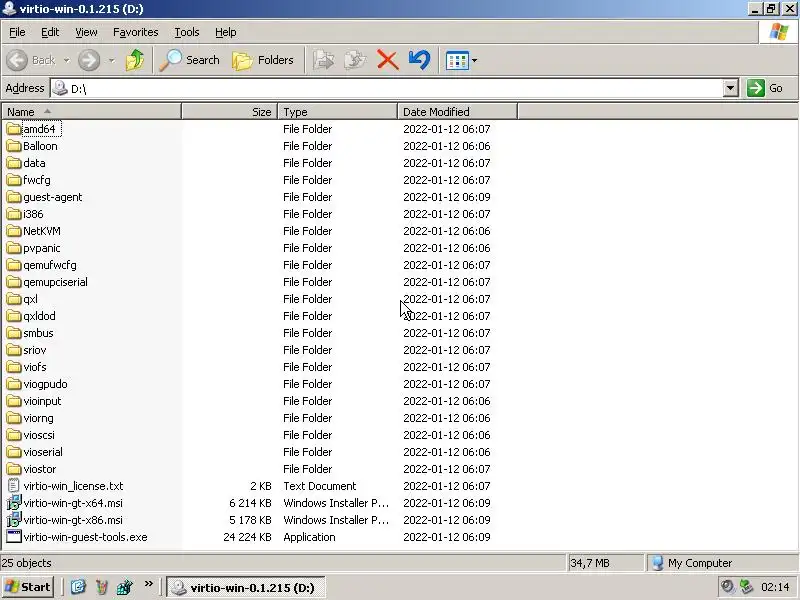Screen dimensions: 800x600
Task: Select the amd64 folder icon
Action: click(14, 129)
